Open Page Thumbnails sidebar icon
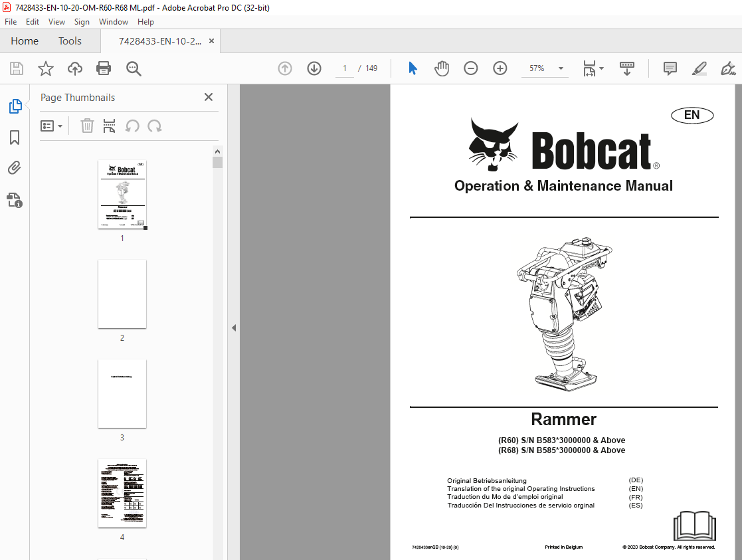Screen dimensions: 742x560 [x=15, y=106]
